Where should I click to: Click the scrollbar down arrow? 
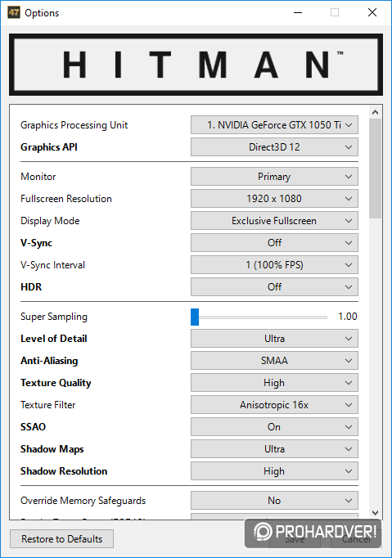375,513
